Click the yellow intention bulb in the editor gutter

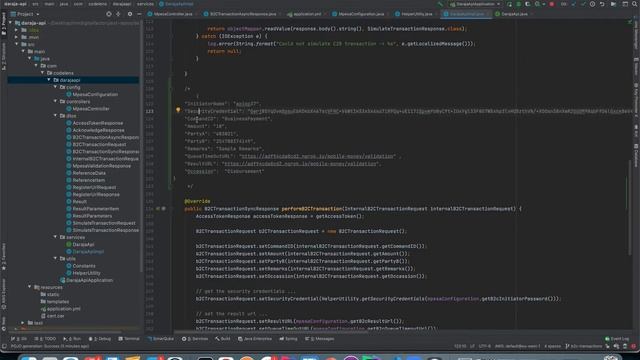click(178, 110)
